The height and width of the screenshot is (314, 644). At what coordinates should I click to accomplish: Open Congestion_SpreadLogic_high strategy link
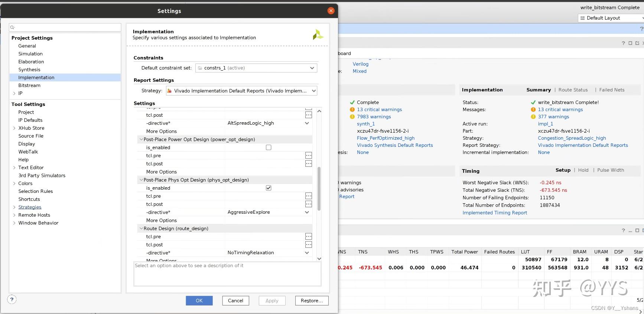572,138
